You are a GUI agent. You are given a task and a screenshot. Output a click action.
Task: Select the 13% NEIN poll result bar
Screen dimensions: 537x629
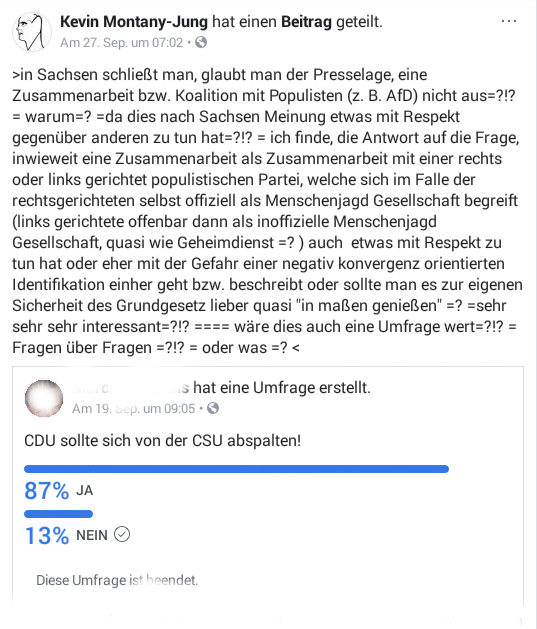pyautogui.click(x=59, y=514)
